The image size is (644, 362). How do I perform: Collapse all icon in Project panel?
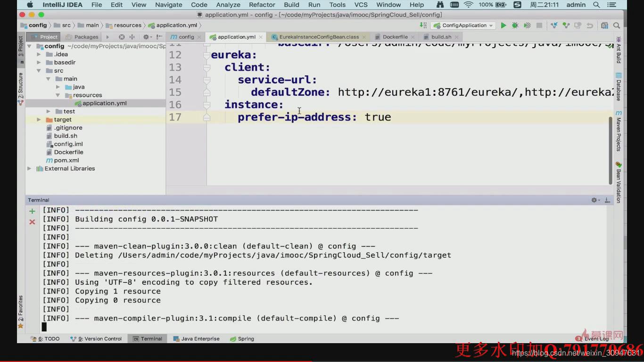pyautogui.click(x=132, y=37)
